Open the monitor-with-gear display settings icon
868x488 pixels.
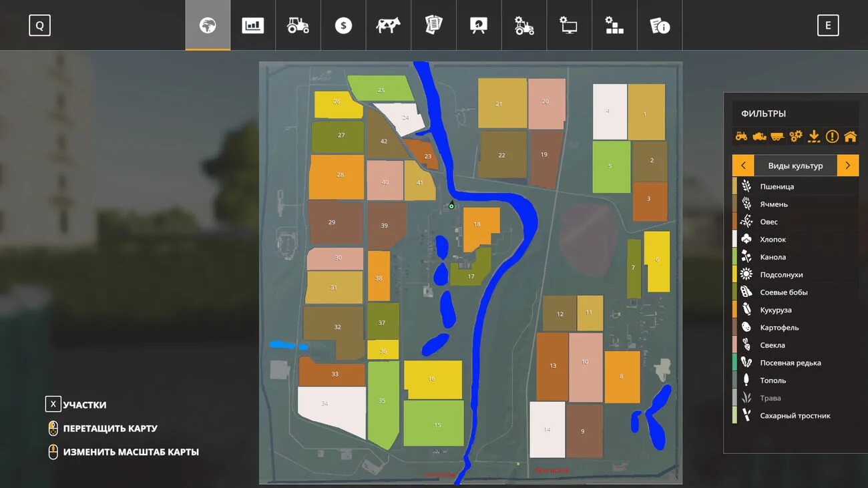(x=569, y=25)
